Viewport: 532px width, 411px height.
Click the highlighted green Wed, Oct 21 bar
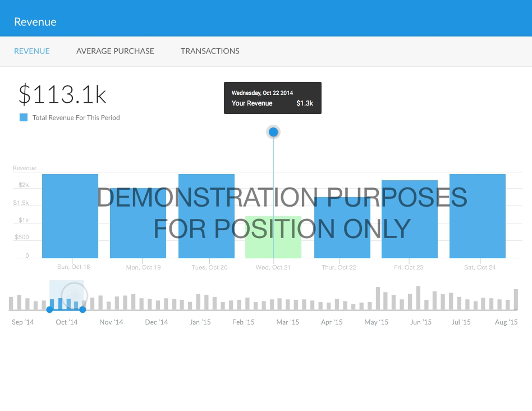273,237
